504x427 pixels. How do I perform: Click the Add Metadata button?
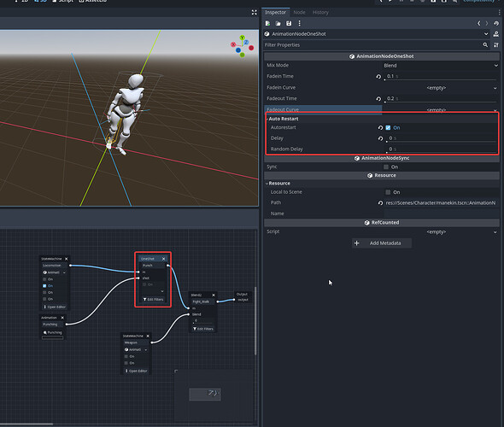coord(382,243)
